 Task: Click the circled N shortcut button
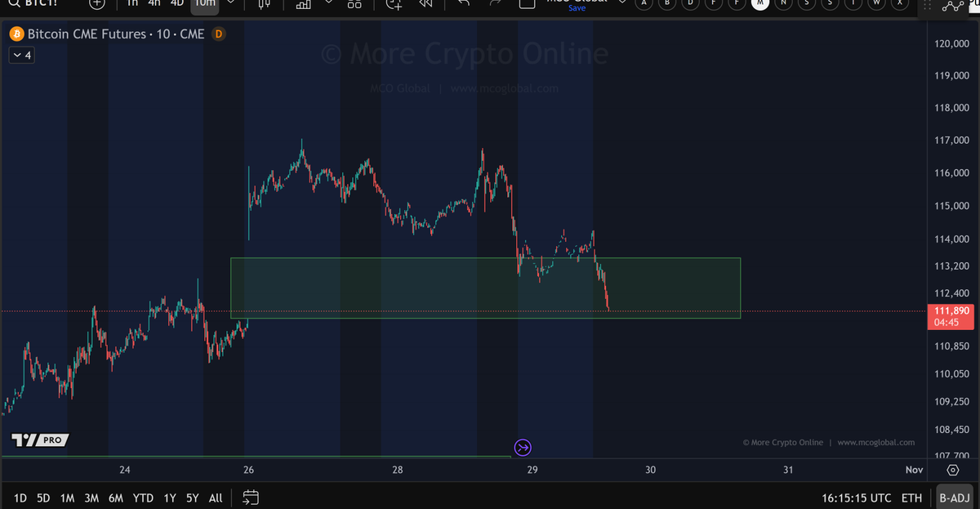point(784,3)
